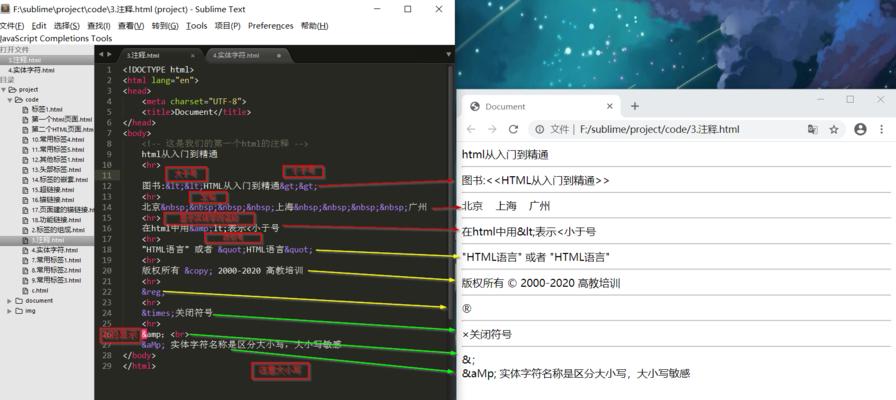Screen dimensions: 896x400
Task: Open the 查找(I) menu
Action: point(99,26)
